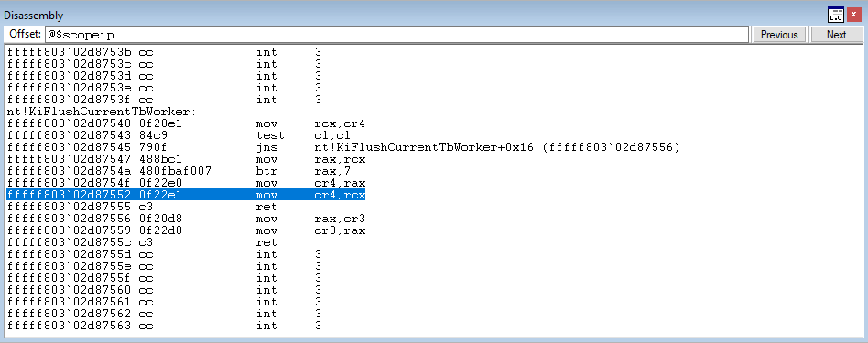Select the int 3 line at 02d8755e
Viewport: 868px width, 343px height.
(164, 266)
